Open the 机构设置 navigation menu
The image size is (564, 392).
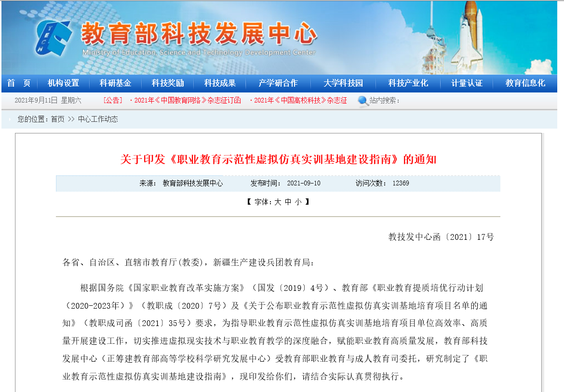coord(63,83)
